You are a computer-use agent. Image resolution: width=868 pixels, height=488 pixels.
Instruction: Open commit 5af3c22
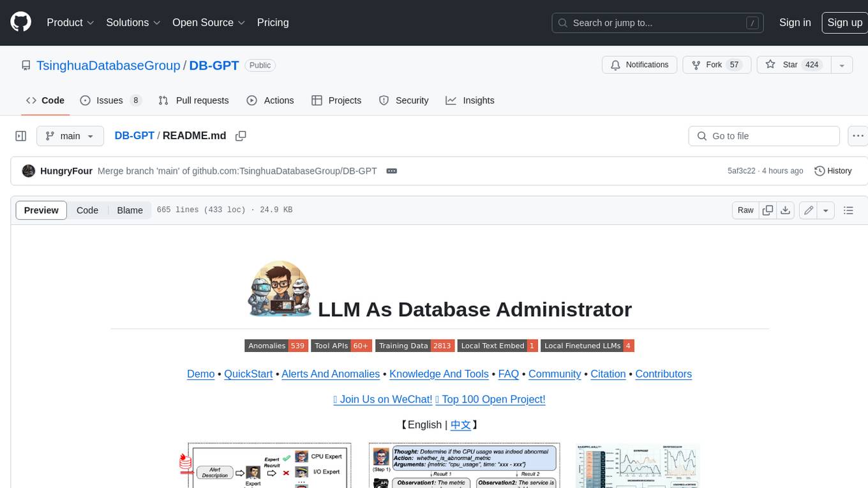[741, 171]
